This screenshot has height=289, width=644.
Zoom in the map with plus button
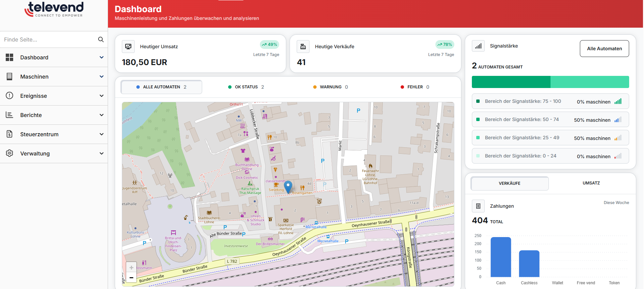(131, 267)
